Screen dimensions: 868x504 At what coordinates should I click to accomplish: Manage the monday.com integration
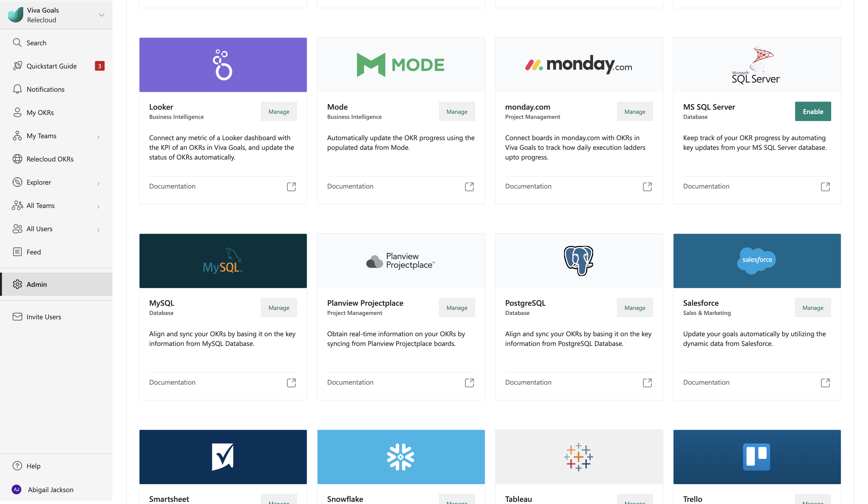(635, 111)
